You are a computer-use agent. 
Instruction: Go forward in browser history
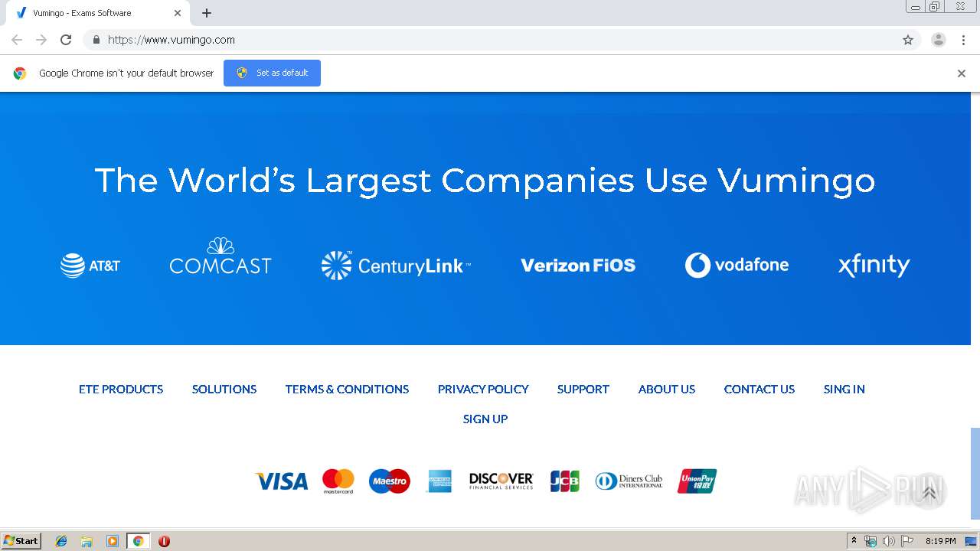pyautogui.click(x=41, y=40)
